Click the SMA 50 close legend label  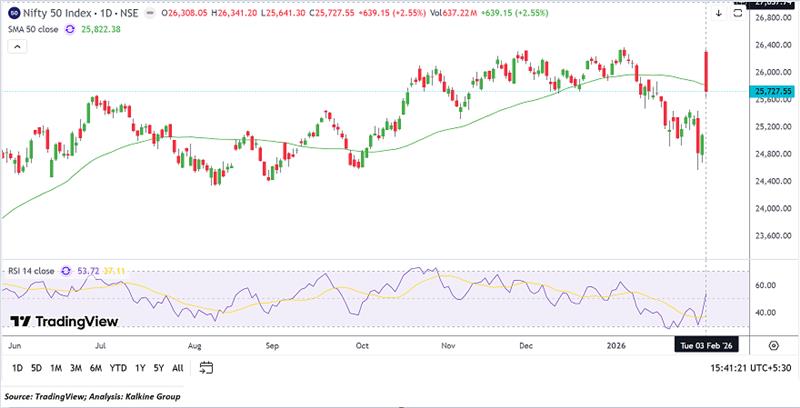tap(32, 30)
